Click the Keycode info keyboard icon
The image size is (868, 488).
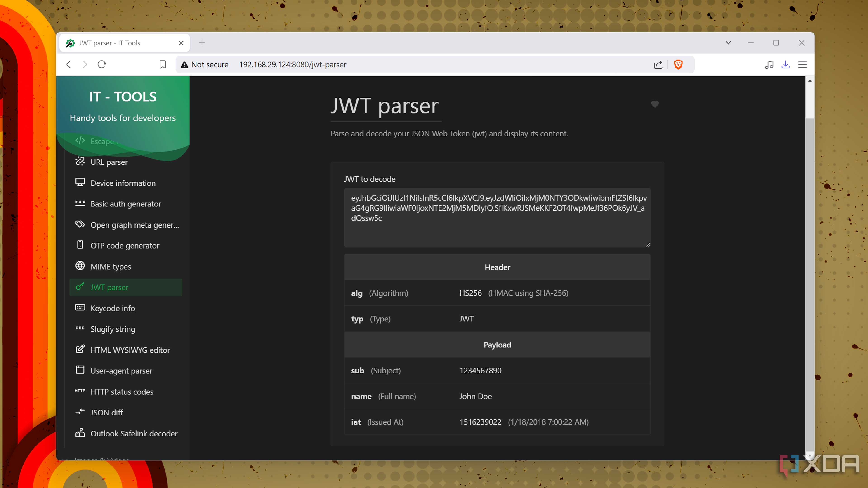click(x=80, y=307)
